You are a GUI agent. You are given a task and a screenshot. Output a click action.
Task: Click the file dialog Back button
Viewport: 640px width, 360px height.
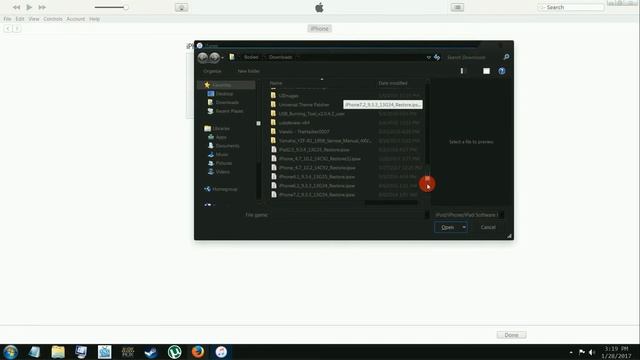[202, 58]
